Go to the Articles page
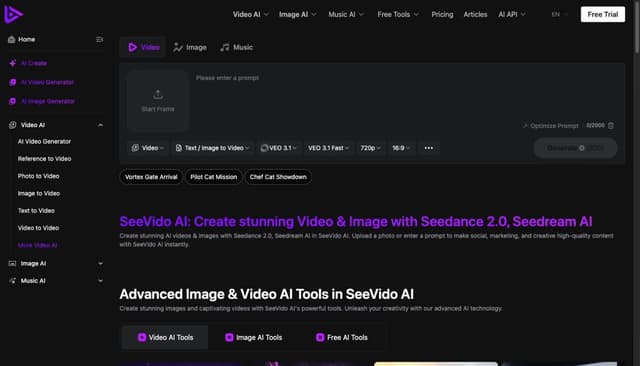Image resolution: width=640 pixels, height=366 pixels. [x=476, y=15]
